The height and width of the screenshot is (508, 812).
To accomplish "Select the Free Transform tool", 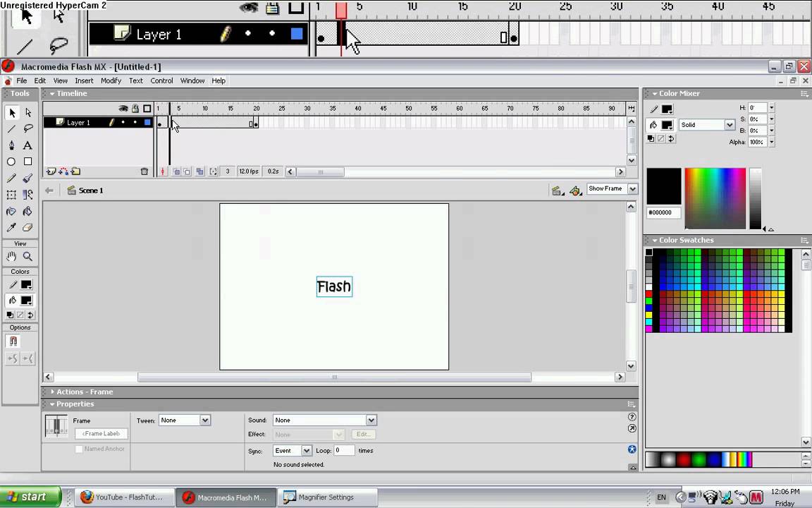I will (x=12, y=195).
